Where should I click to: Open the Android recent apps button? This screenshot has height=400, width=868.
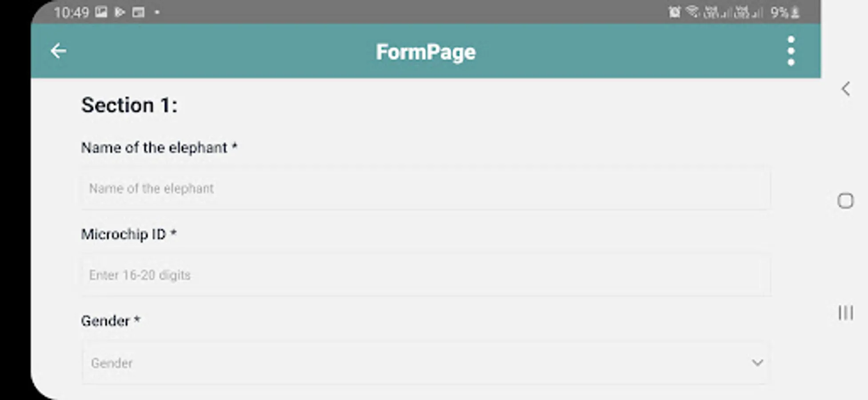pyautogui.click(x=845, y=313)
